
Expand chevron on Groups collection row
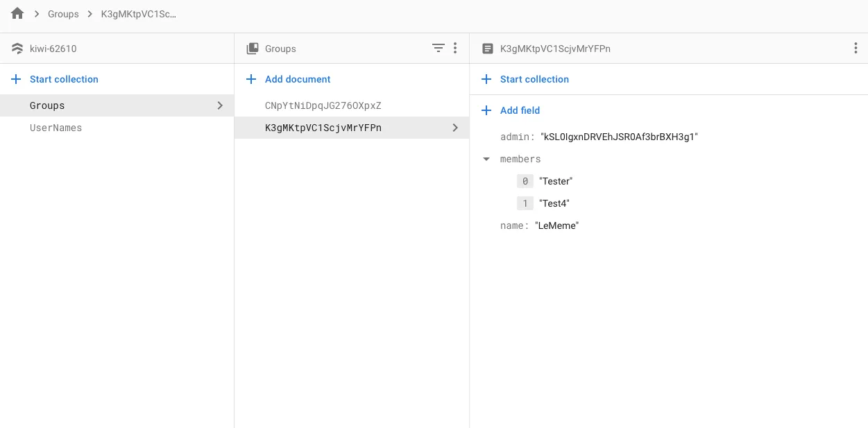coord(220,105)
